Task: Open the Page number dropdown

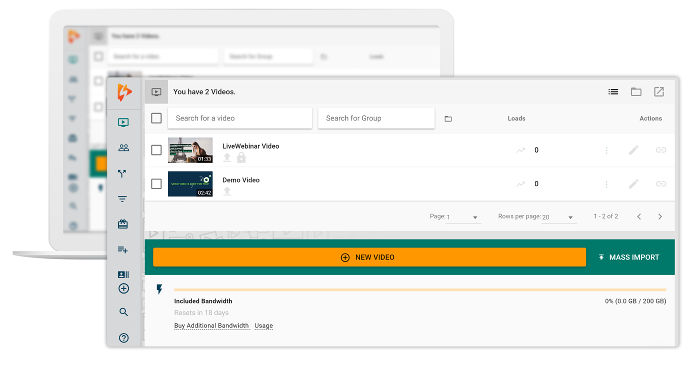Action: point(462,217)
